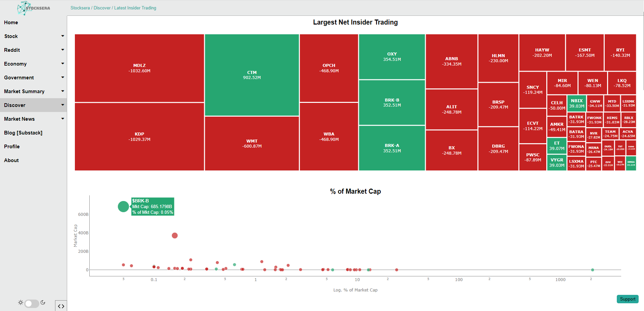Select the ECVT treemap tile

[x=533, y=126]
